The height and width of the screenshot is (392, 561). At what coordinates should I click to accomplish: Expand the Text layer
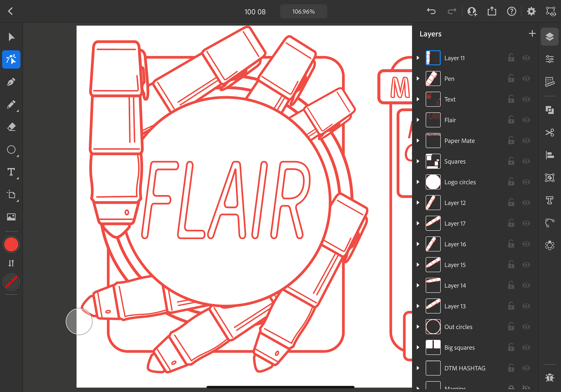click(418, 99)
